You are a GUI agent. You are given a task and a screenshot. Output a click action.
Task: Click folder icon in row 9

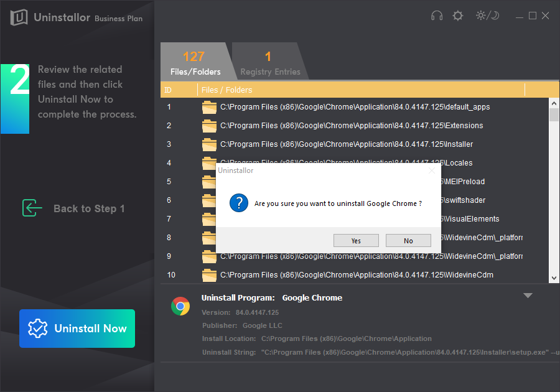209,258
